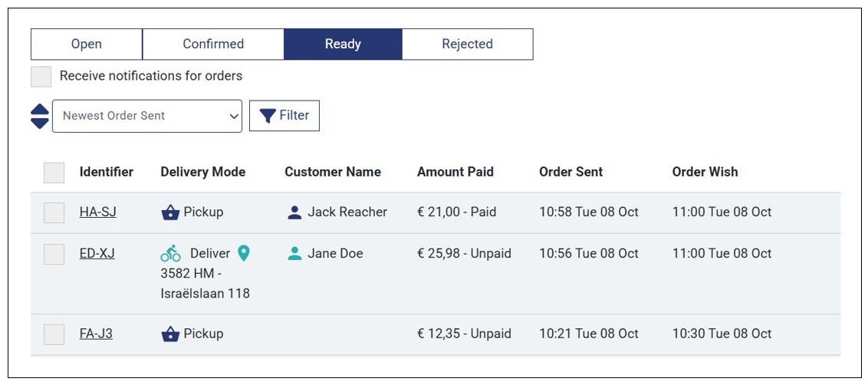The height and width of the screenshot is (385, 868).
Task: Open order link HA-SJ
Action: (98, 212)
